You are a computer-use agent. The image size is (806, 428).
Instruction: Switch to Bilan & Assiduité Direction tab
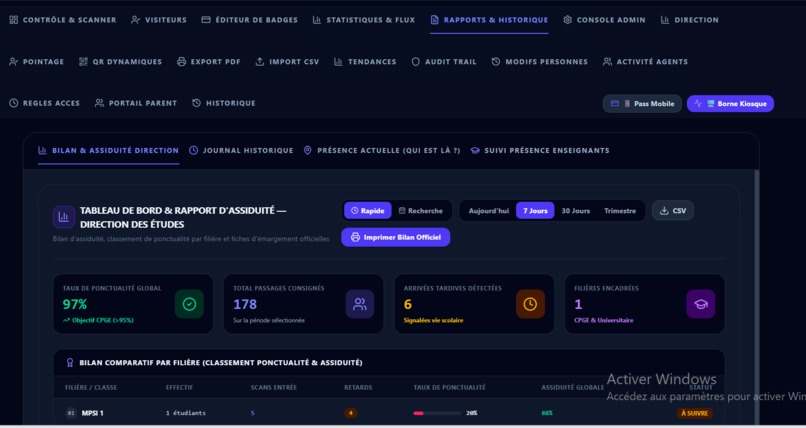[x=108, y=151]
